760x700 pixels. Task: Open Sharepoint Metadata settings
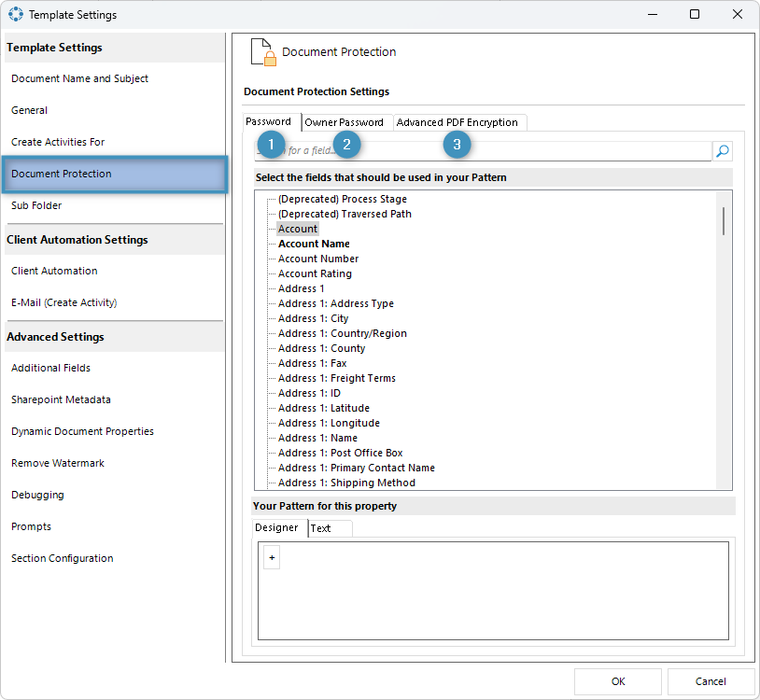(x=61, y=399)
